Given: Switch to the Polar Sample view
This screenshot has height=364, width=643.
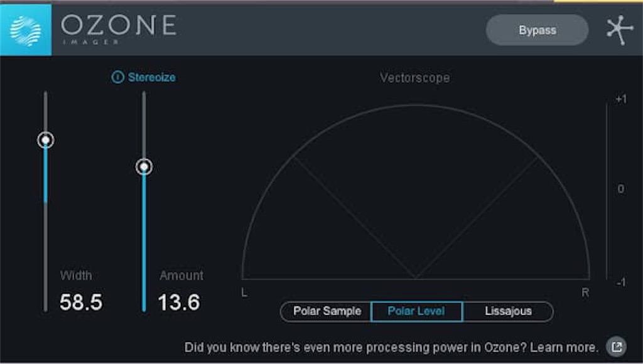Looking at the screenshot, I should [327, 311].
